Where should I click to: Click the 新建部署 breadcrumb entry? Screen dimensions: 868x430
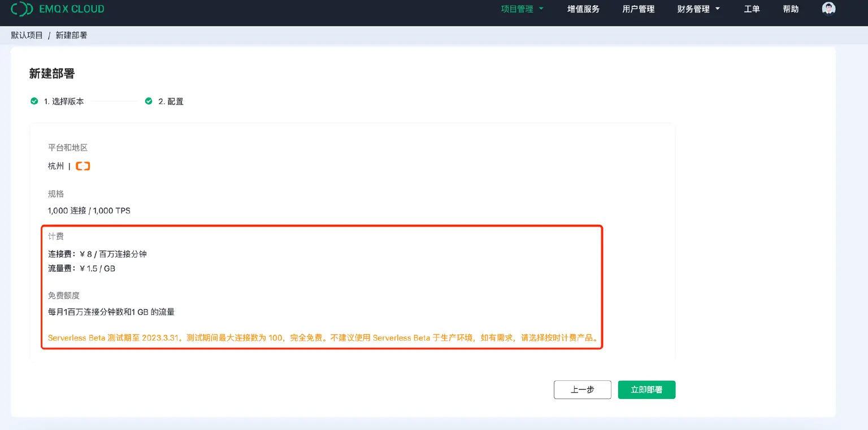[71, 35]
